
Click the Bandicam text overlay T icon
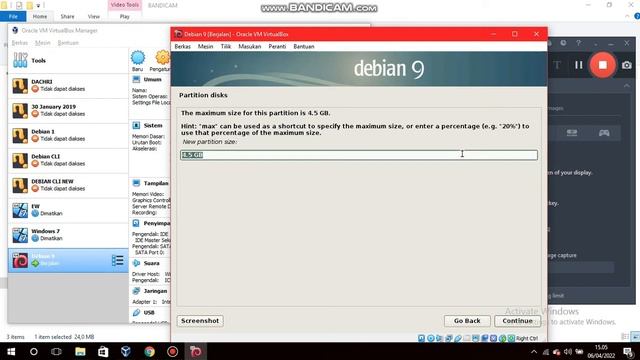click(x=557, y=65)
